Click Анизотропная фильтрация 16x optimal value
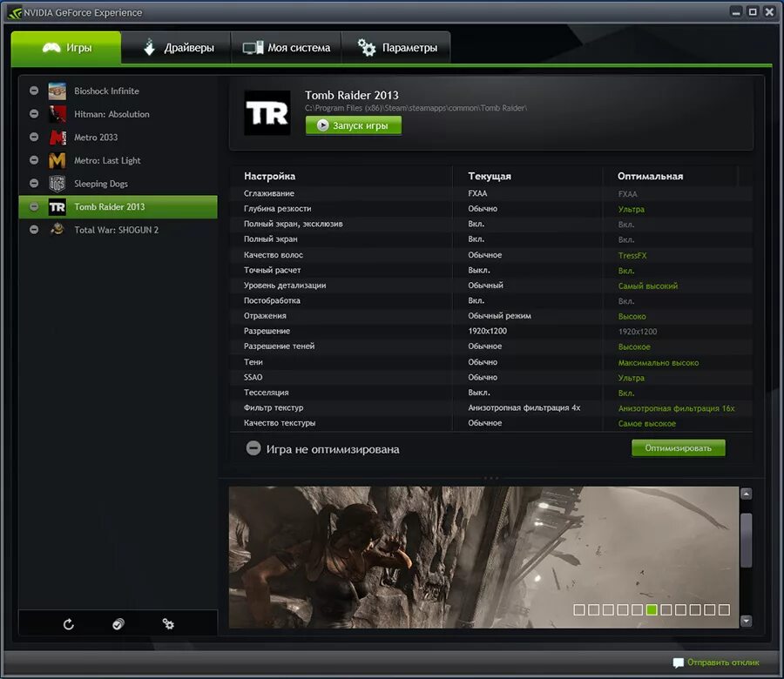 pos(676,408)
